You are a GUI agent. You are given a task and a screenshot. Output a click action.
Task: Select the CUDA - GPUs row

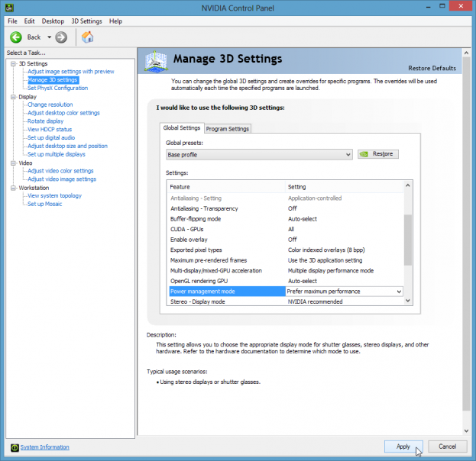click(x=286, y=229)
